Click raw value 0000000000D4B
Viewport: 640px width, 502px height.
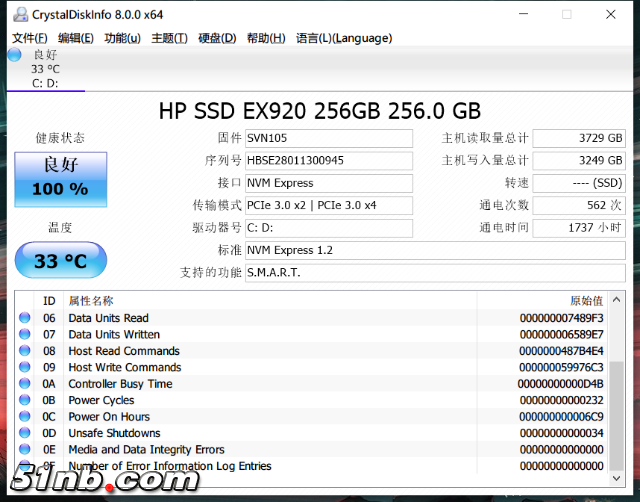point(561,384)
